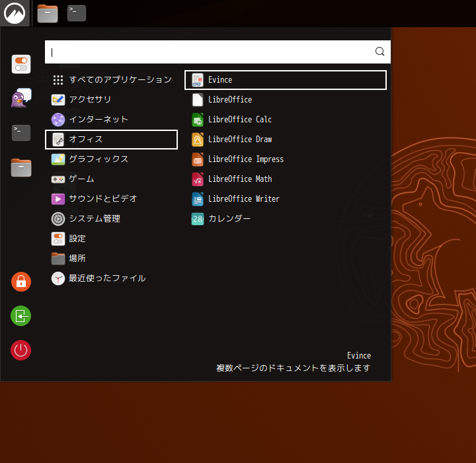Launch the LibreOffice Writer icon
476x463 pixels.
[x=198, y=199]
